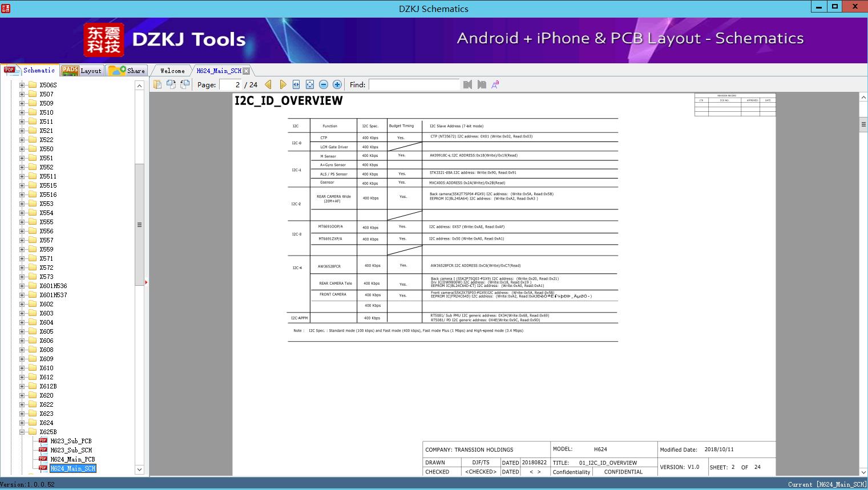Select the X550 folder
This screenshot has width=868, height=490.
46,149
